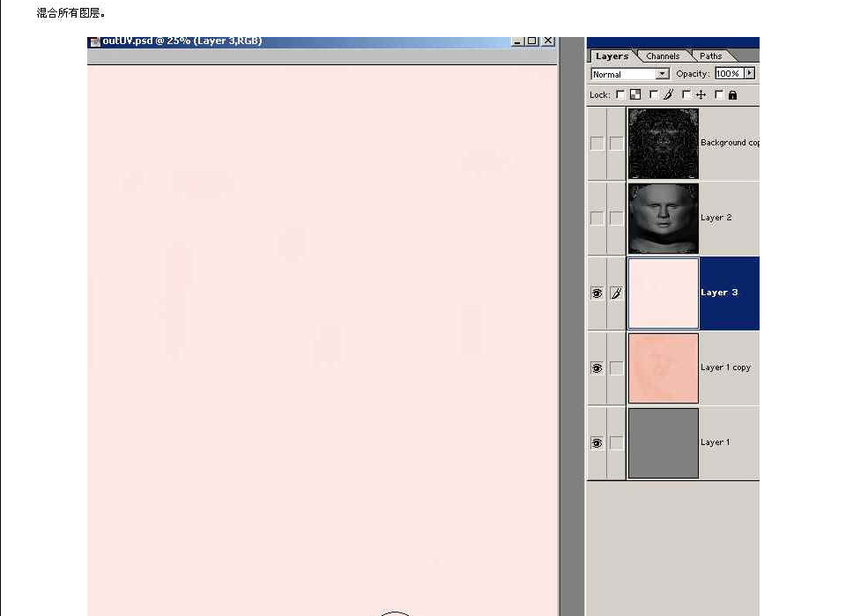Click the Opacity 100% input field
This screenshot has height=616, width=853.
point(728,73)
